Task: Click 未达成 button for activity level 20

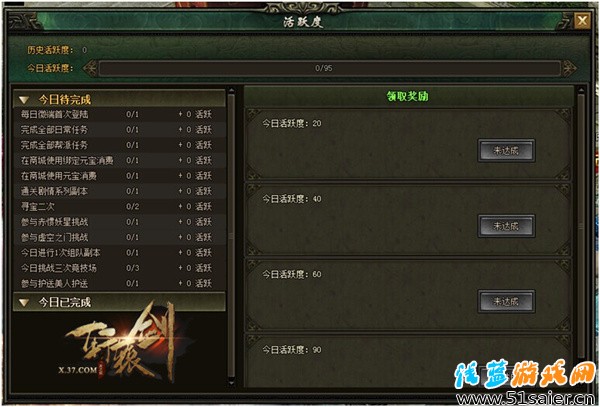Action: [506, 150]
